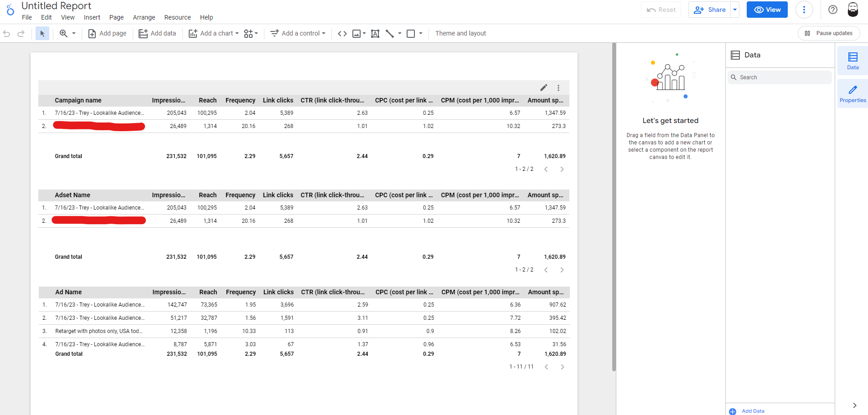The height and width of the screenshot is (415, 868).
Task: Open three-dot menu on the Campaign table
Action: coord(558,88)
